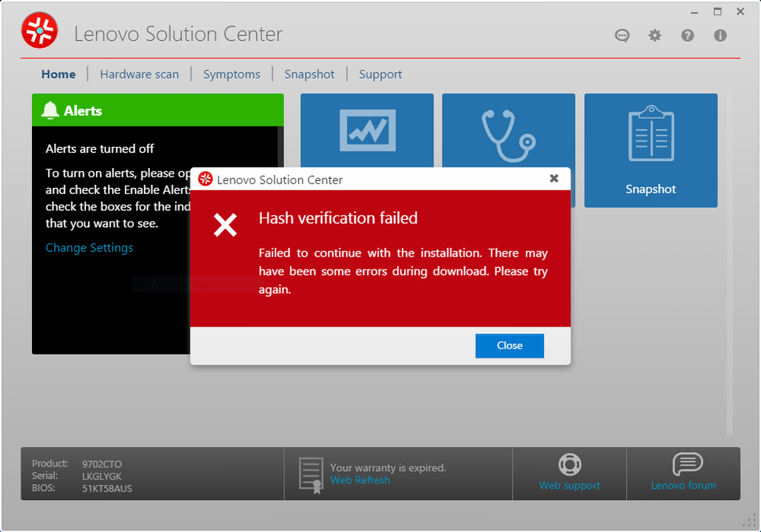This screenshot has height=532, width=761.
Task: Follow the Web Refresh link
Action: [x=360, y=480]
